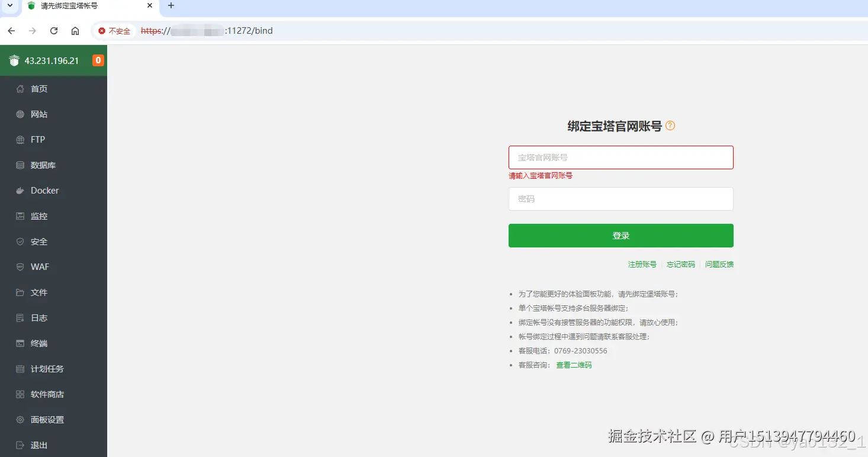Click the browser address bar URL
The width and height of the screenshot is (868, 457).
pyautogui.click(x=207, y=31)
